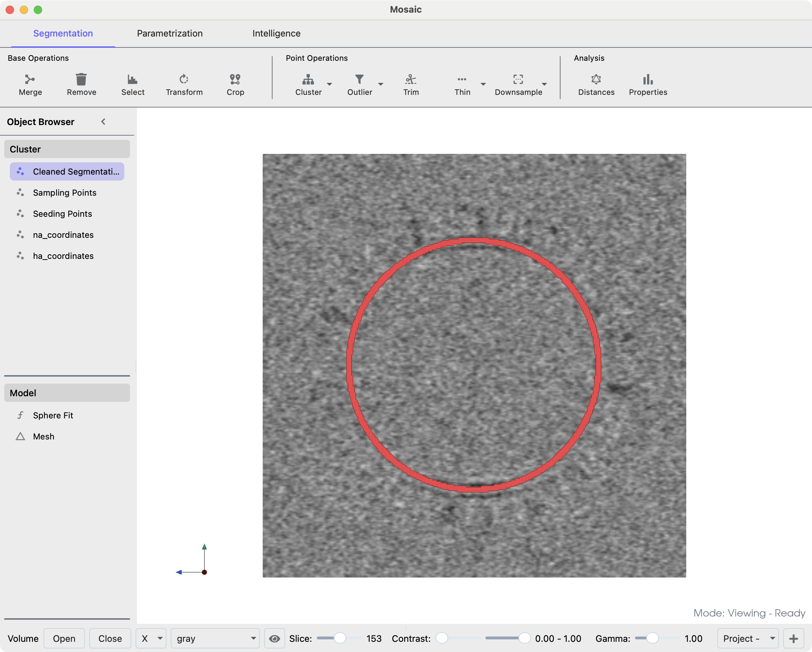Click the Model section header

[67, 393]
